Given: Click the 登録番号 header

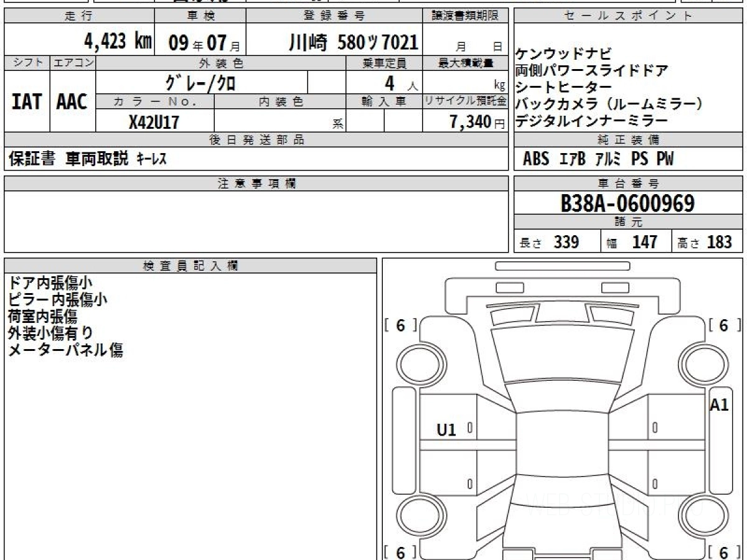Looking at the screenshot, I should click(334, 16).
